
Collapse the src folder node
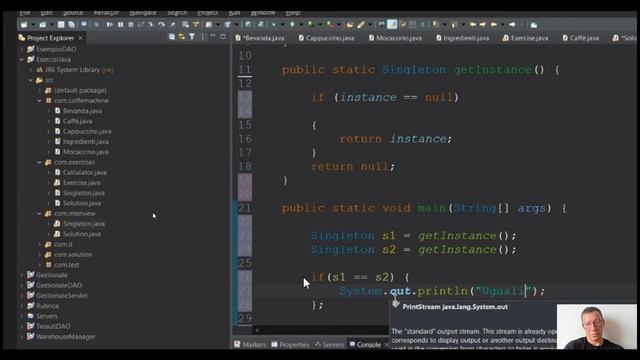pyautogui.click(x=31, y=80)
